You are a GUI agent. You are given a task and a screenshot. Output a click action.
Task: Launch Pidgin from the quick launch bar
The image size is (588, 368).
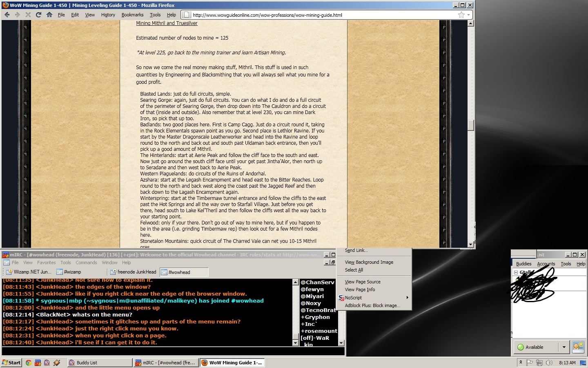coord(47,363)
